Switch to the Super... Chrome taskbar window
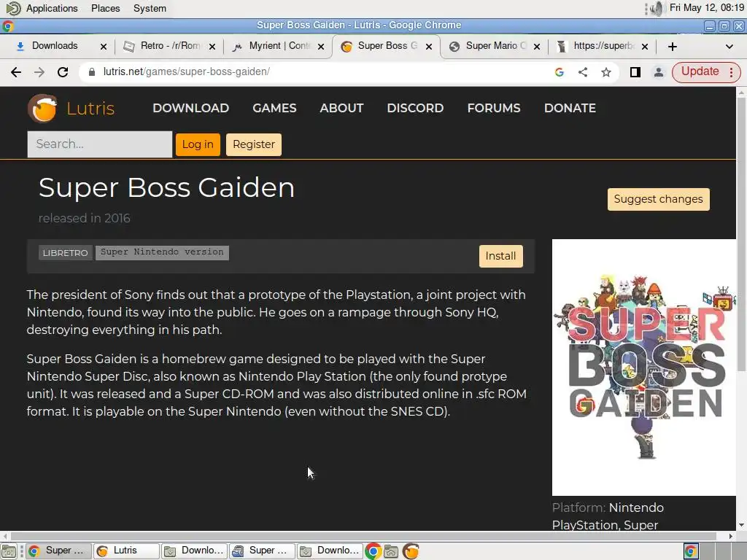 click(x=58, y=551)
